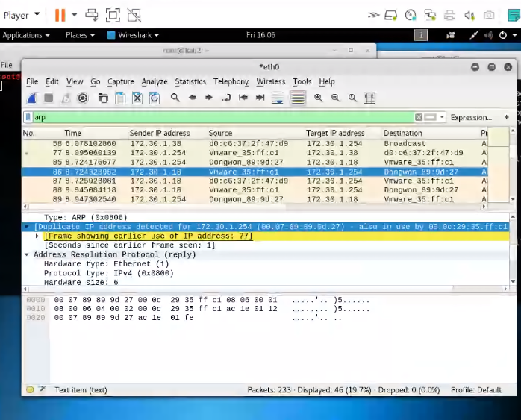The height and width of the screenshot is (420, 521).
Task: Reset packet text to normal size
Action: [352, 98]
